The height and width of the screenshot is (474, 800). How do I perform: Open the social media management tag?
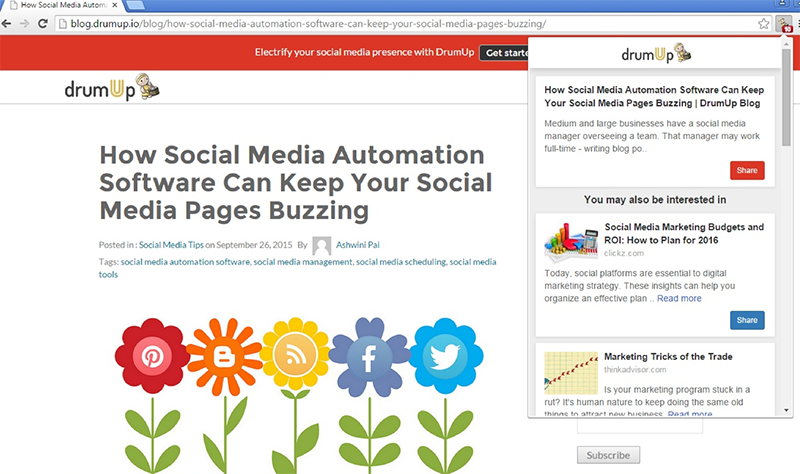[303, 262]
